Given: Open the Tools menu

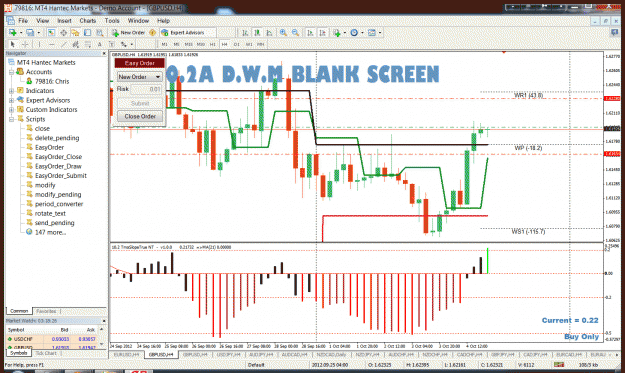Looking at the screenshot, I should coord(112,21).
